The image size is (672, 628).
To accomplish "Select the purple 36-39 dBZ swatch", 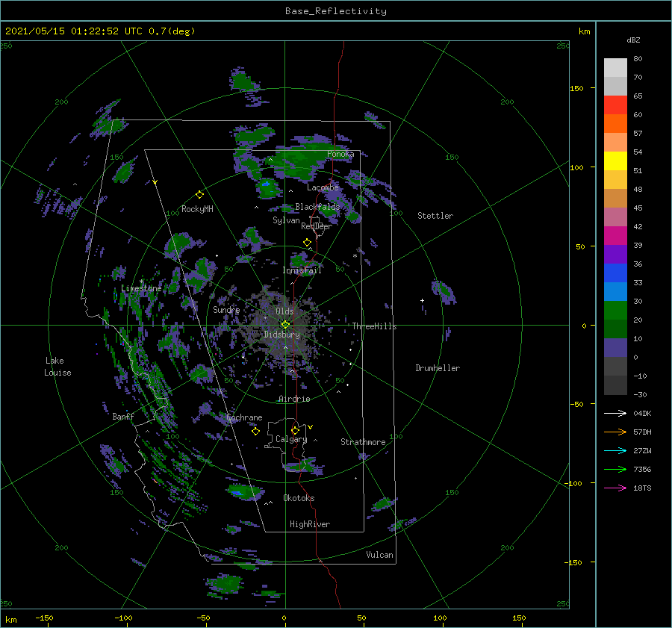I will (615, 254).
